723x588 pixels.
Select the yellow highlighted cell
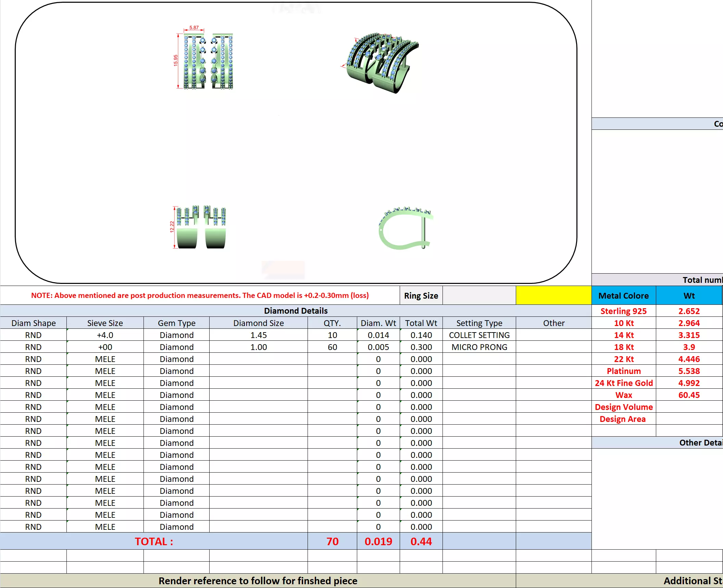tap(553, 296)
